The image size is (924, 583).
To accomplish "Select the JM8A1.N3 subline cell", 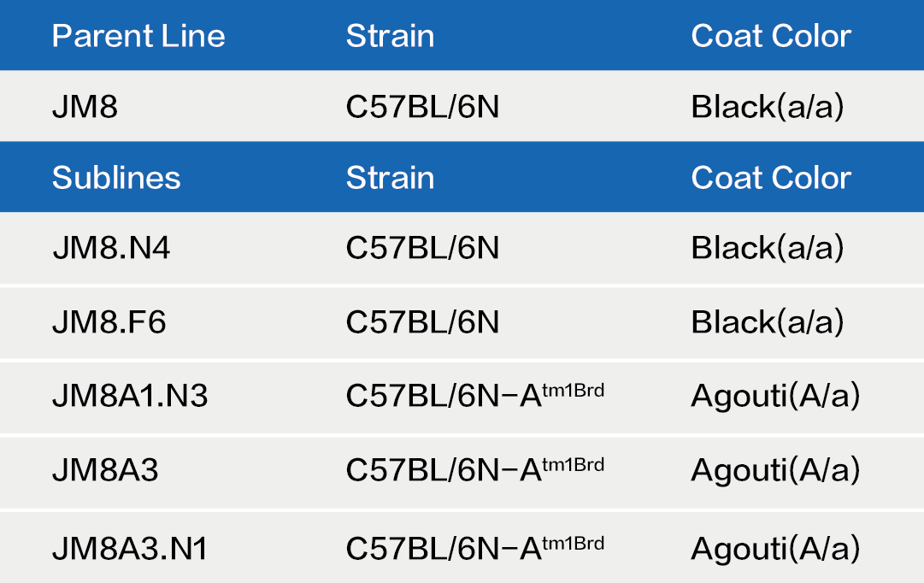I will 130,396.
